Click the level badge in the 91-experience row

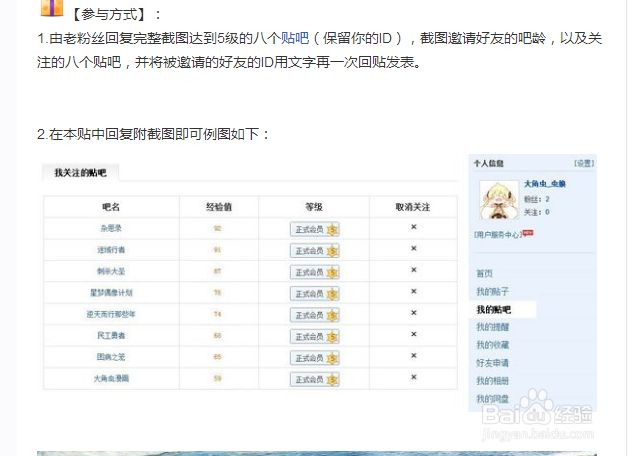pos(315,251)
